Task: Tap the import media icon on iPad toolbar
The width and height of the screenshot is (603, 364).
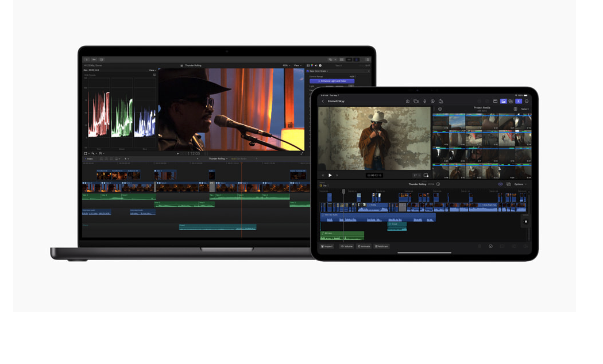Action: pos(408,102)
